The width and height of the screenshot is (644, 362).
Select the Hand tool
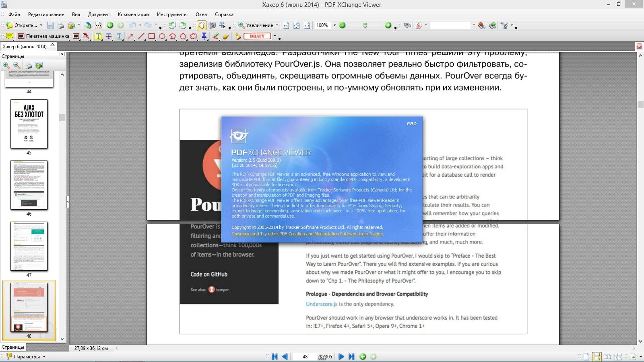point(201,25)
